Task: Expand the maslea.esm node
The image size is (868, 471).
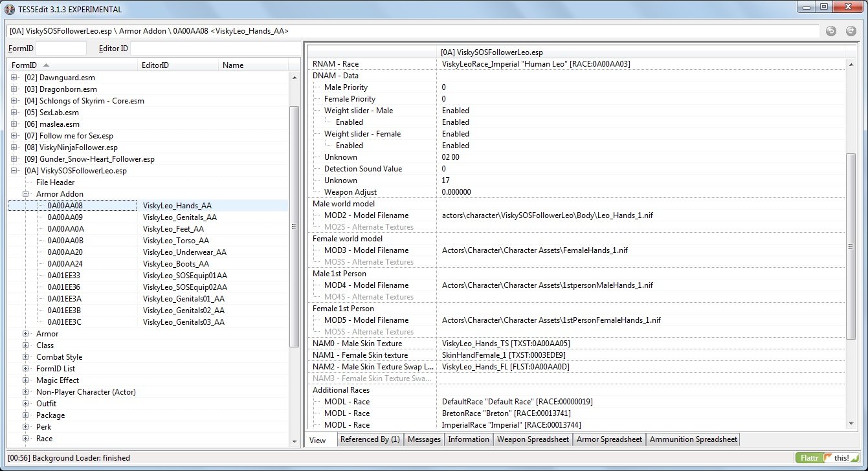Action: click(x=15, y=124)
